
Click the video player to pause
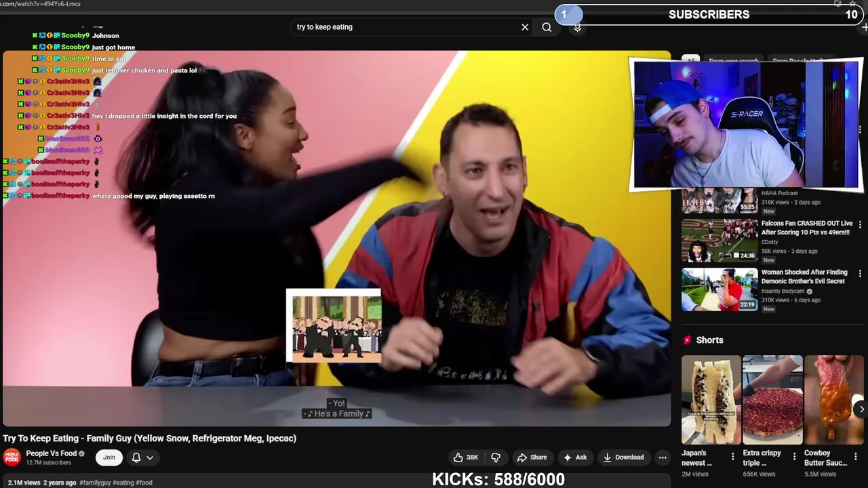click(x=336, y=239)
